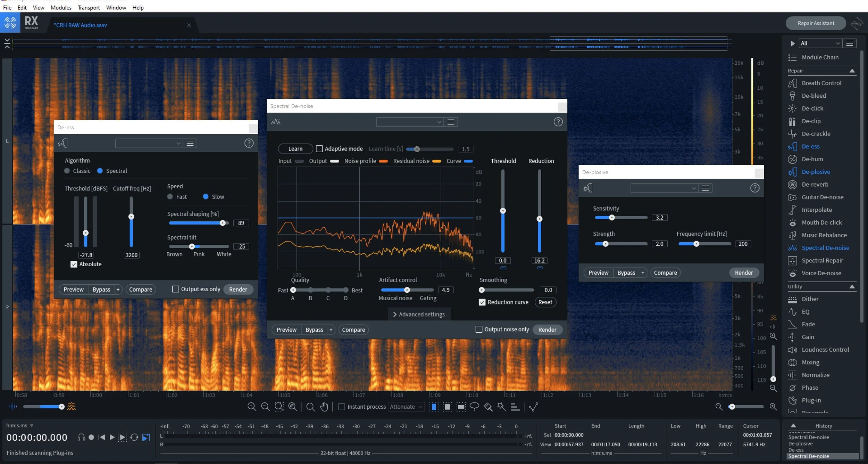Choose Fast speed in De-ess
Screen dimensions: 868x464
(x=170, y=196)
